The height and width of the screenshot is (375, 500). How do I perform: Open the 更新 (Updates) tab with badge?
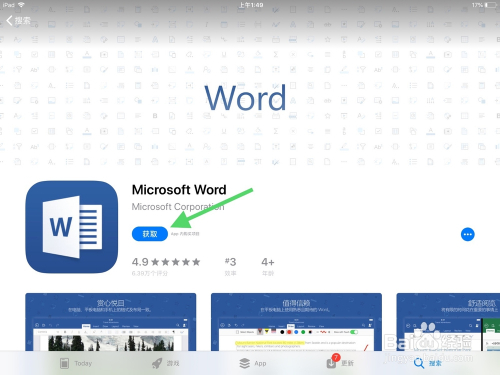[x=340, y=362]
